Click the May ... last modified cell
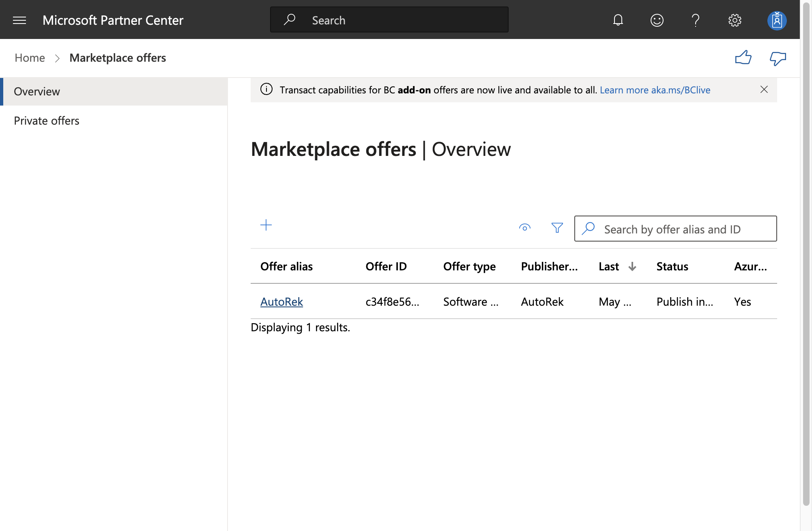 (x=615, y=302)
